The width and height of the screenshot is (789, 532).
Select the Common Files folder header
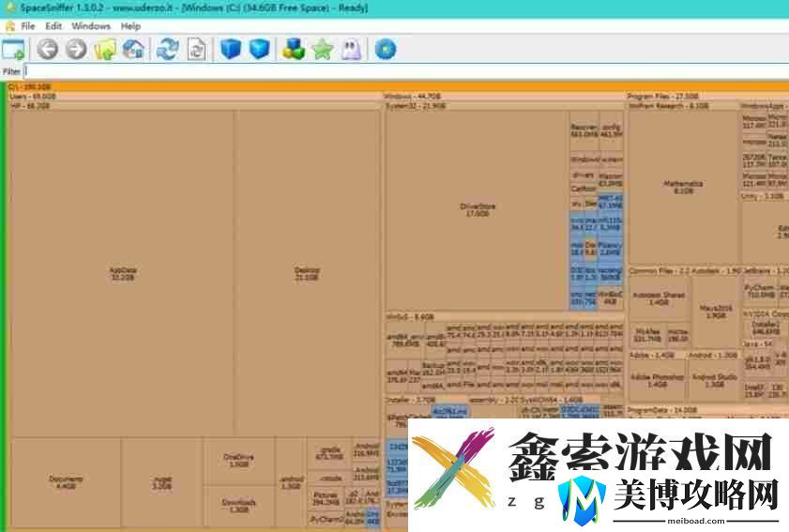click(x=659, y=271)
